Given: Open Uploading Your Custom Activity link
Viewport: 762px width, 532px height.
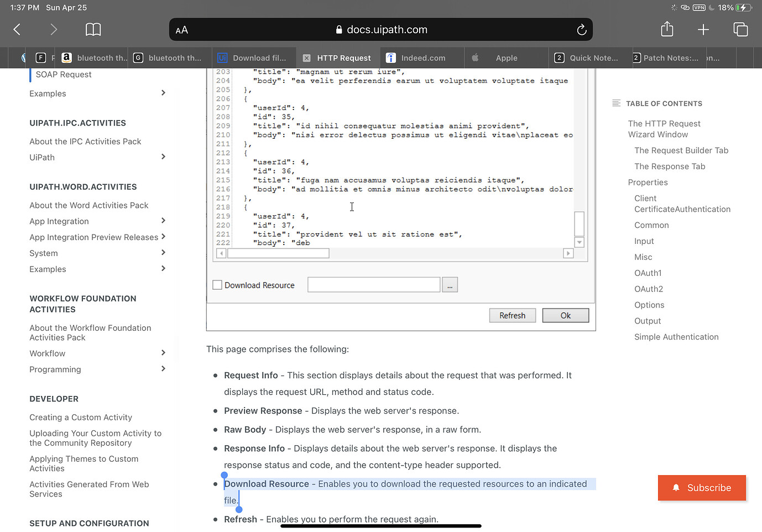Looking at the screenshot, I should pos(96,438).
